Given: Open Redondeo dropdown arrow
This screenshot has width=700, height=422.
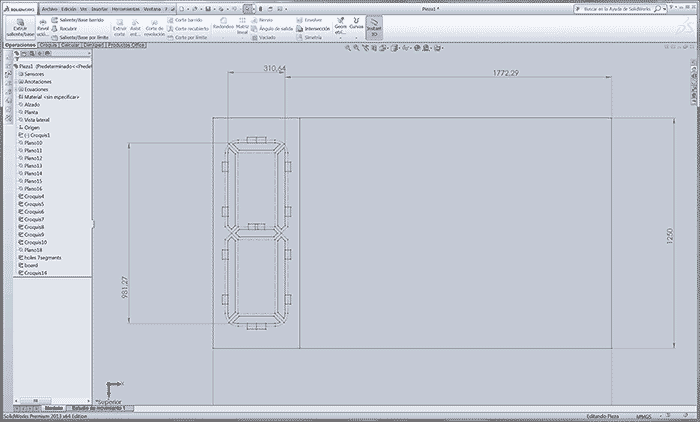Looking at the screenshot, I should click(x=223, y=38).
